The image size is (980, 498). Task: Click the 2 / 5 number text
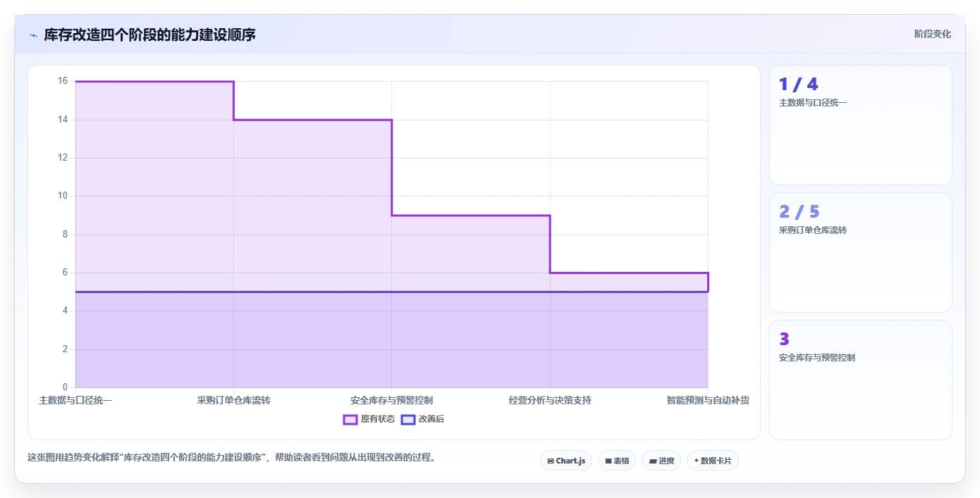(799, 212)
